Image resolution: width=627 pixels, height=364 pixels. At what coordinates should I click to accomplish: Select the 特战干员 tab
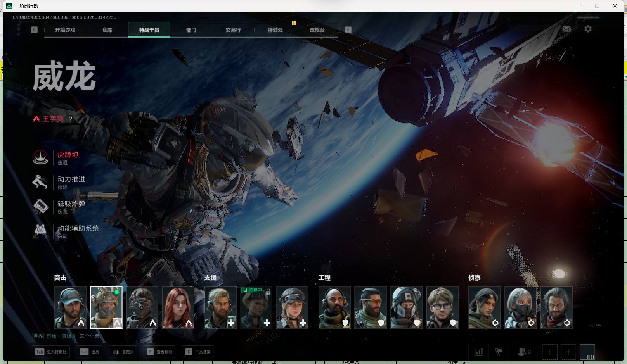(x=149, y=30)
